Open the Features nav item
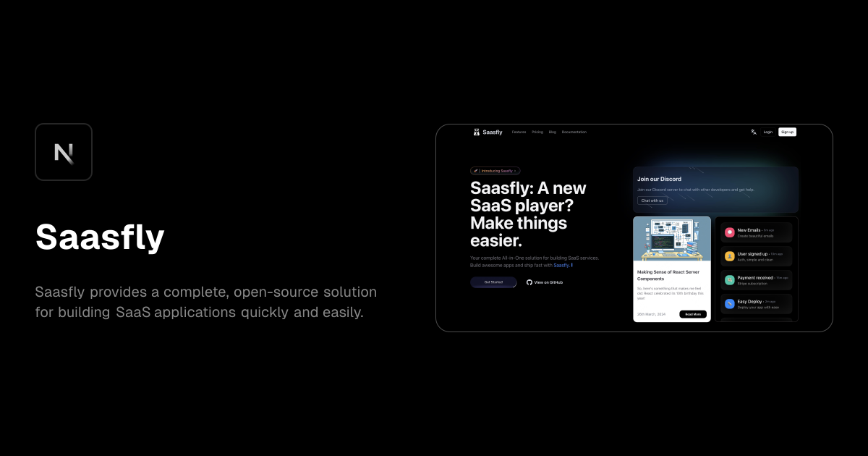This screenshot has width=868, height=456. (519, 132)
